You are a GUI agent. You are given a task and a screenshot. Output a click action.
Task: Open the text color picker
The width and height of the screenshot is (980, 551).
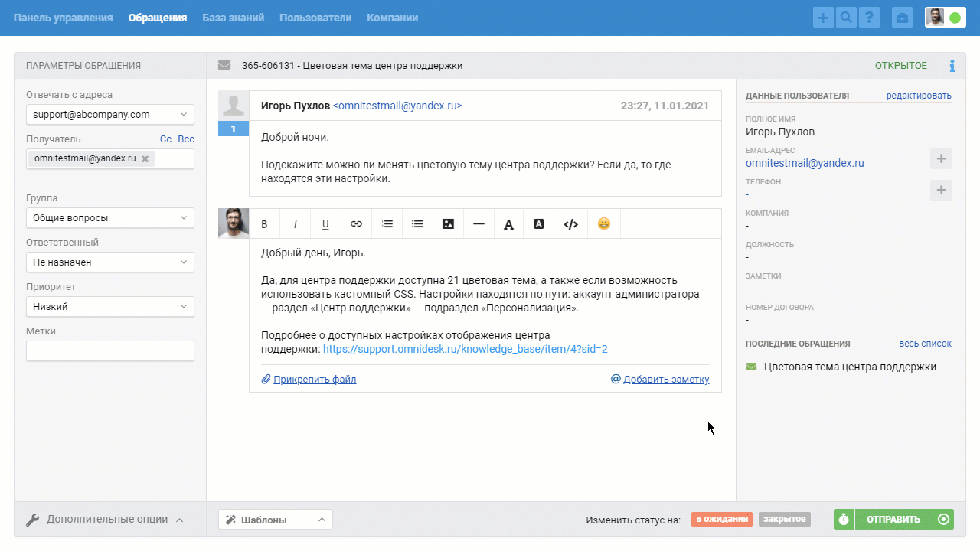pyautogui.click(x=508, y=223)
